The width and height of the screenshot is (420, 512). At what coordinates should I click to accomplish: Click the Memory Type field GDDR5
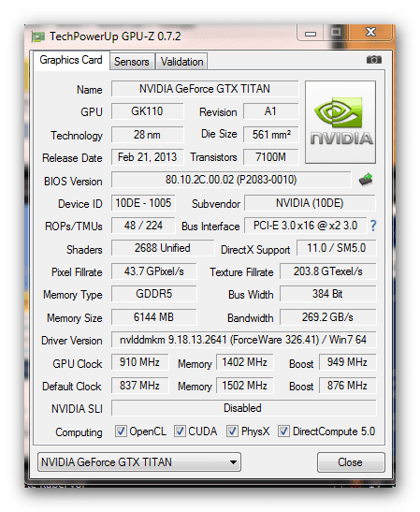point(154,294)
